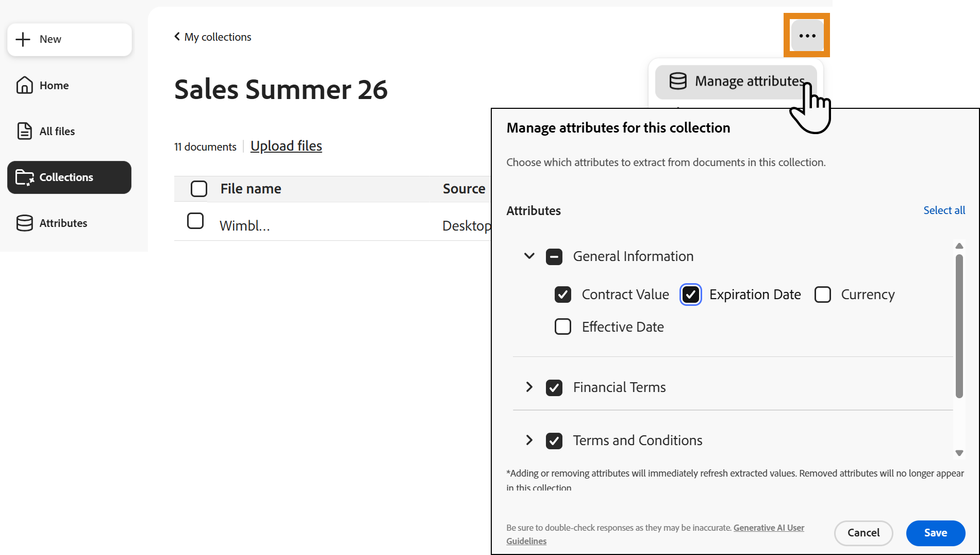Click back chevron beside My collections
The height and width of the screenshot is (555, 980).
(x=177, y=37)
